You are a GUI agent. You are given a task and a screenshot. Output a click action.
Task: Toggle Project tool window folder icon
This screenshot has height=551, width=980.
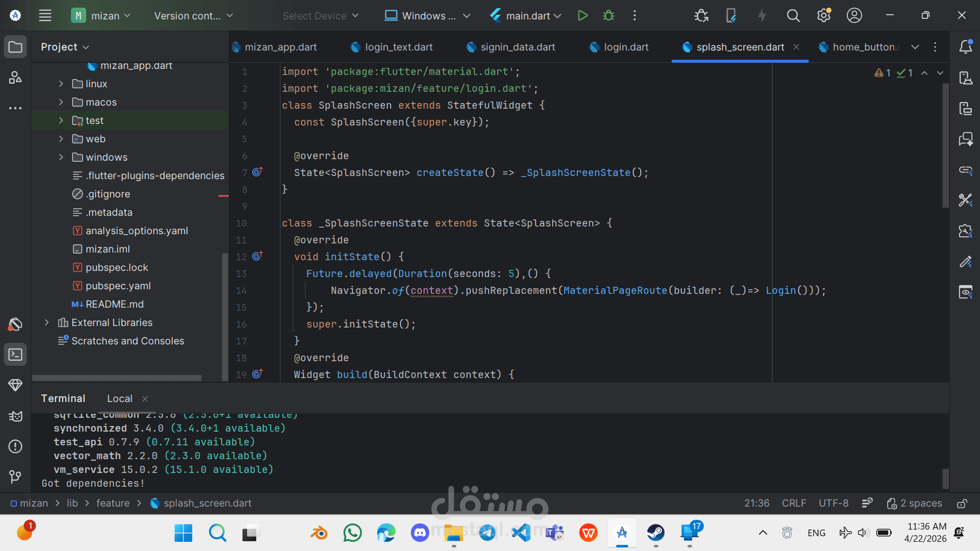coord(15,47)
